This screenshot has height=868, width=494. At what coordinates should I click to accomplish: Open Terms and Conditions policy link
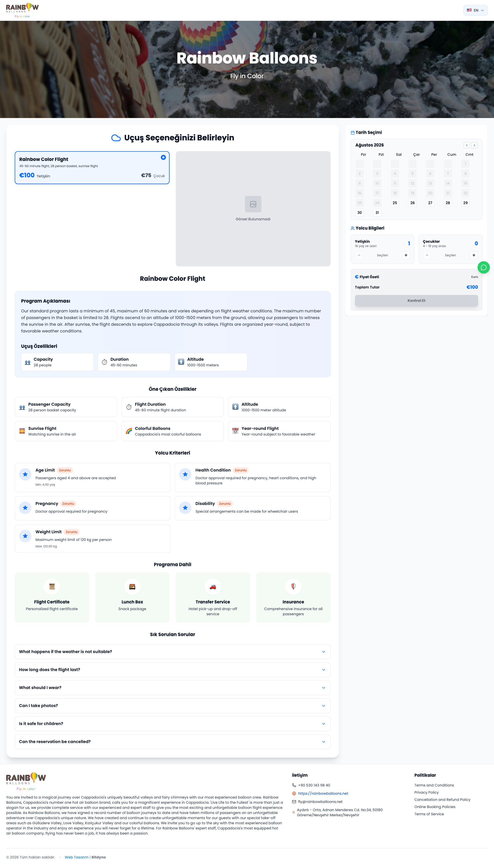click(434, 785)
